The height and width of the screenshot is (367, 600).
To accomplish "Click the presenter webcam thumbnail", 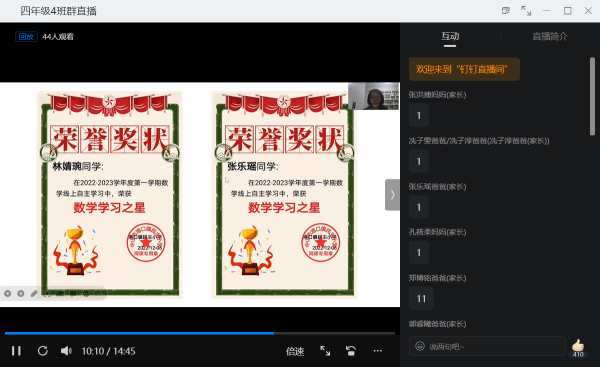I will tap(373, 96).
